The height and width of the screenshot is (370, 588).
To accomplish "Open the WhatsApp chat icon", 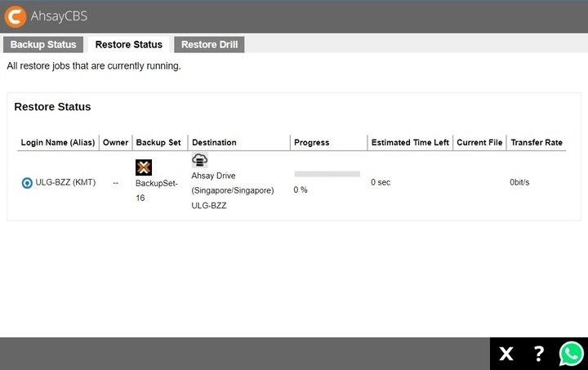I will [x=571, y=354].
